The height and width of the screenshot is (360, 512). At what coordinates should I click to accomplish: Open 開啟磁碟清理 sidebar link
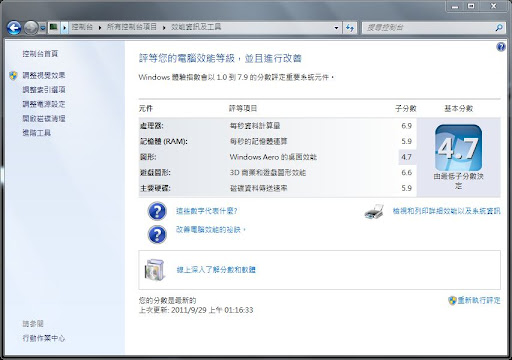tap(44, 118)
